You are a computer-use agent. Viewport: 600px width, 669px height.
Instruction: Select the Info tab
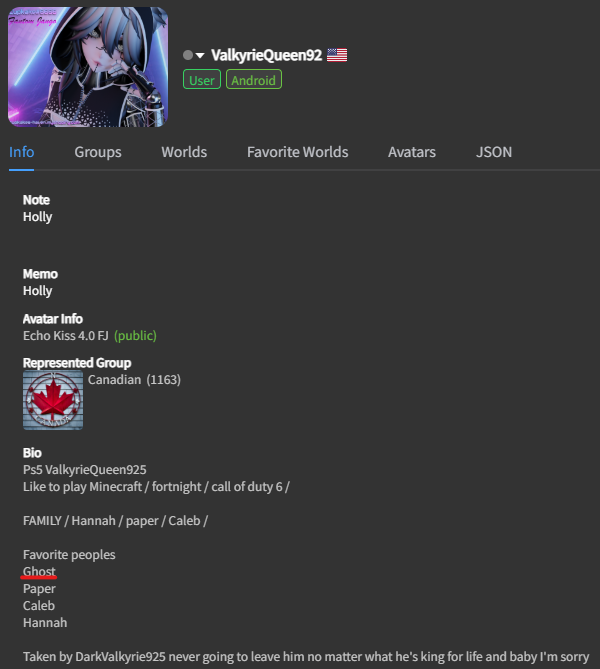pos(21,152)
